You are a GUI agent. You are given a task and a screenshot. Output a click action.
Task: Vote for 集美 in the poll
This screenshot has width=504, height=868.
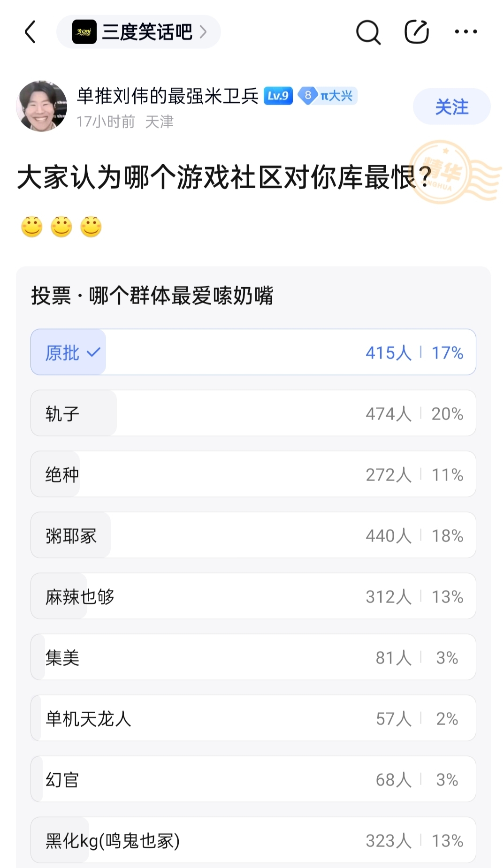coord(253,657)
